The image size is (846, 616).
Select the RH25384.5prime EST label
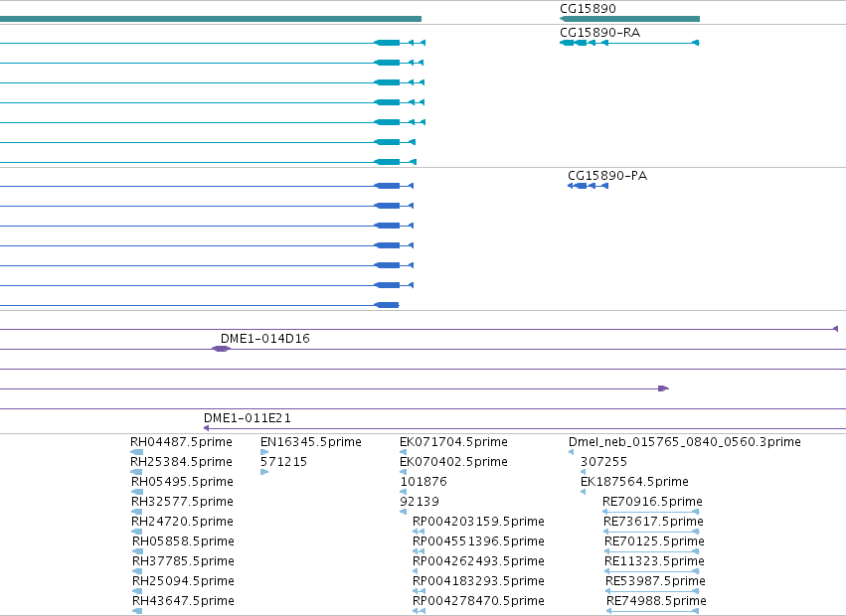(181, 462)
